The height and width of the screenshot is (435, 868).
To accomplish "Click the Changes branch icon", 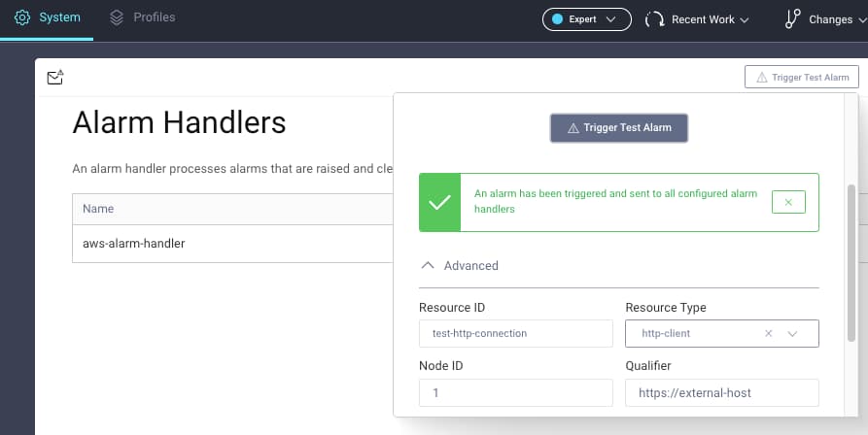I will click(x=792, y=19).
